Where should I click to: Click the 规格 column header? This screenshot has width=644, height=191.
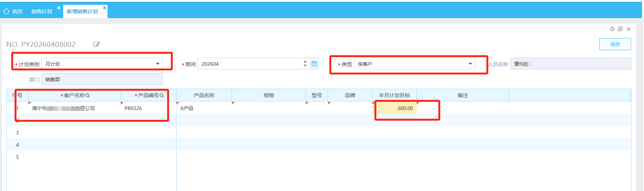pyautogui.click(x=269, y=95)
